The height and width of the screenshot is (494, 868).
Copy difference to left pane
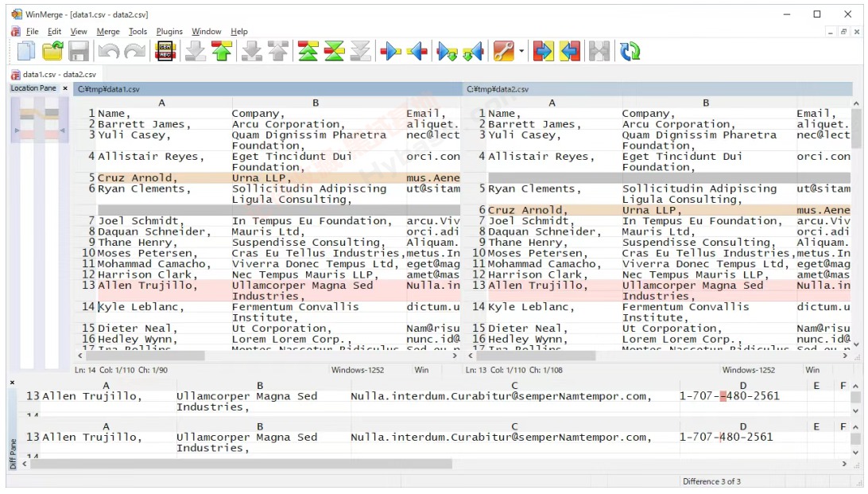(417, 52)
